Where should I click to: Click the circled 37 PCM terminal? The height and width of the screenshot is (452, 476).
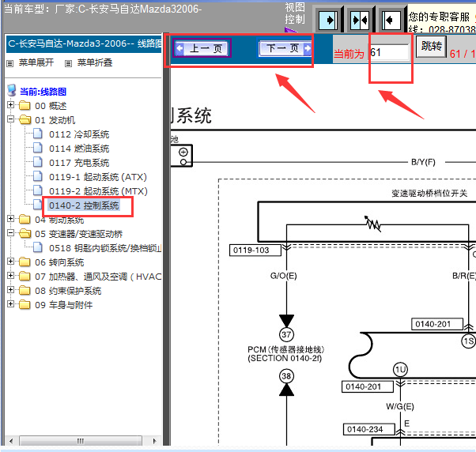tap(286, 334)
